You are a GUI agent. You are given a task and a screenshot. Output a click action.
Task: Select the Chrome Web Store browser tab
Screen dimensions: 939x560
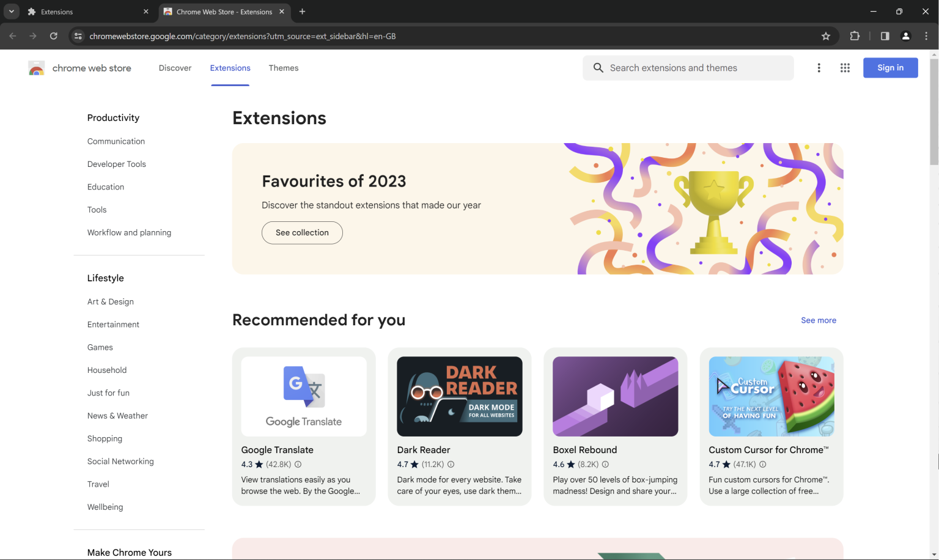point(224,12)
